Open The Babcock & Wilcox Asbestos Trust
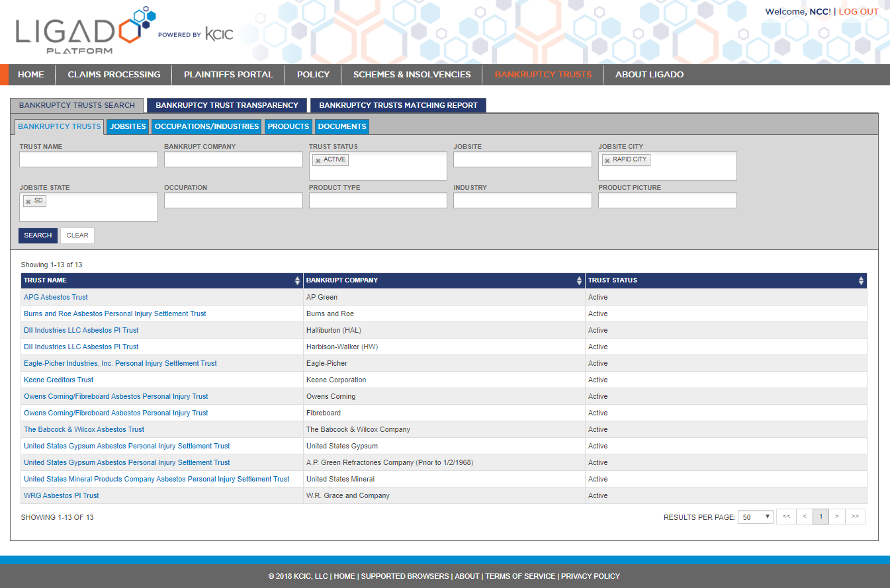 (84, 429)
